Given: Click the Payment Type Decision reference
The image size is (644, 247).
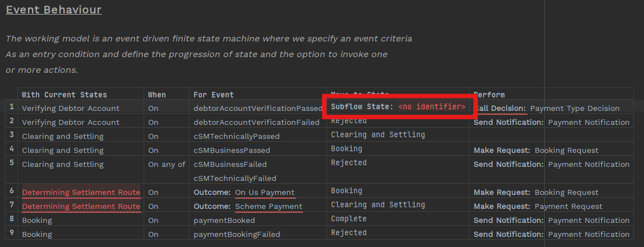Looking at the screenshot, I should click(x=574, y=108).
